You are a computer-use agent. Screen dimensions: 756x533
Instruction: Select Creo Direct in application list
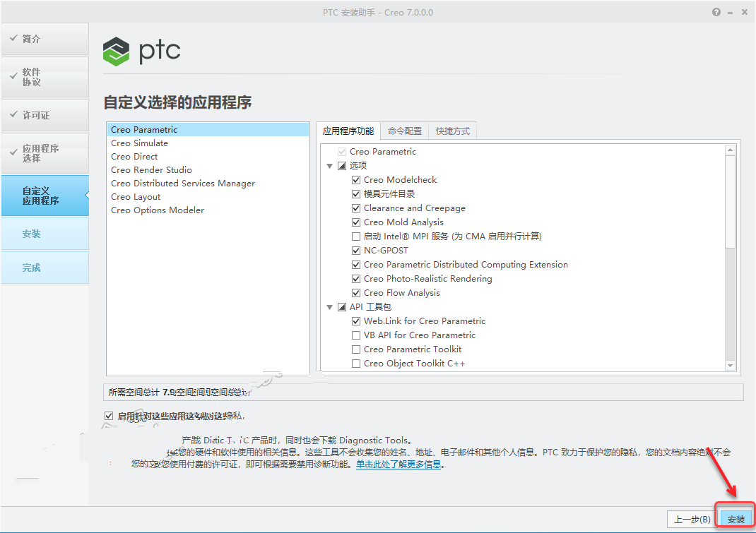click(208, 157)
